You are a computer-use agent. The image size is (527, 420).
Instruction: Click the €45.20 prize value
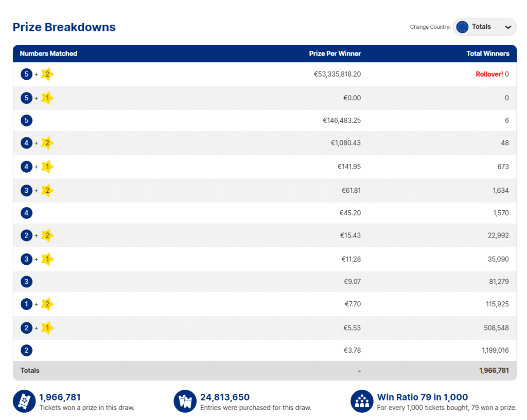pos(350,213)
